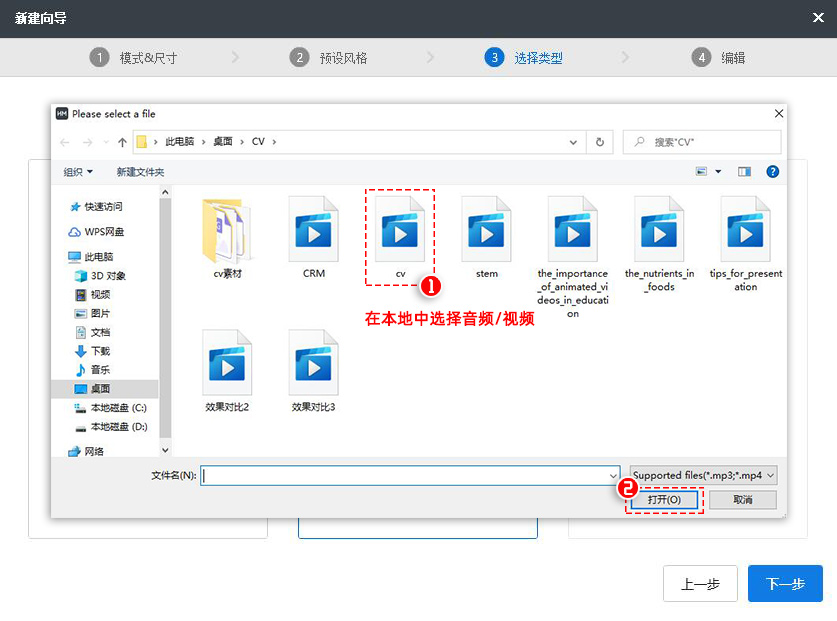This screenshot has height=621, width=837.
Task: Select the cv video thumbnail
Action: pos(399,228)
